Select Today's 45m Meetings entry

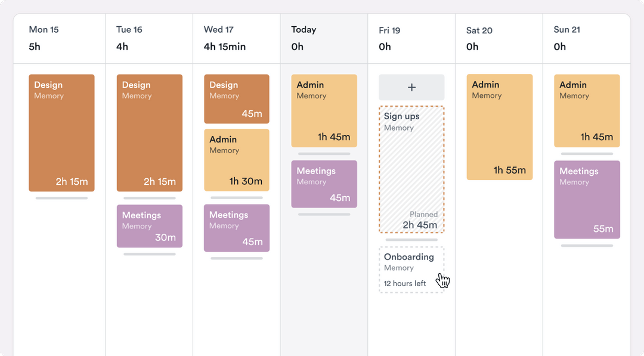324,184
